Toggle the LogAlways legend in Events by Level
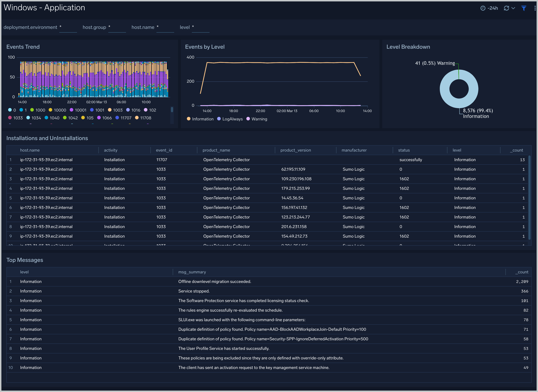The height and width of the screenshot is (392, 538). [230, 119]
